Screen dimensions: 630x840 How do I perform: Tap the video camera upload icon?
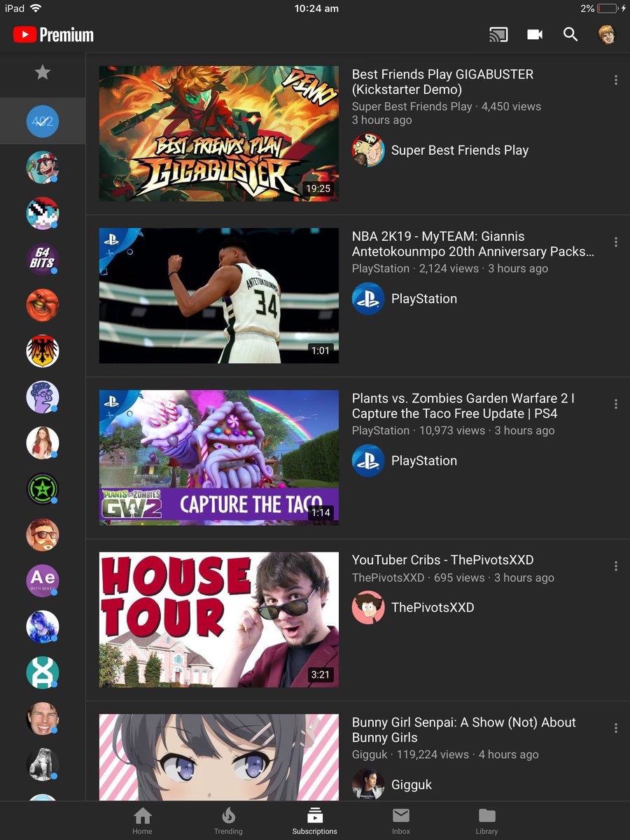535,34
